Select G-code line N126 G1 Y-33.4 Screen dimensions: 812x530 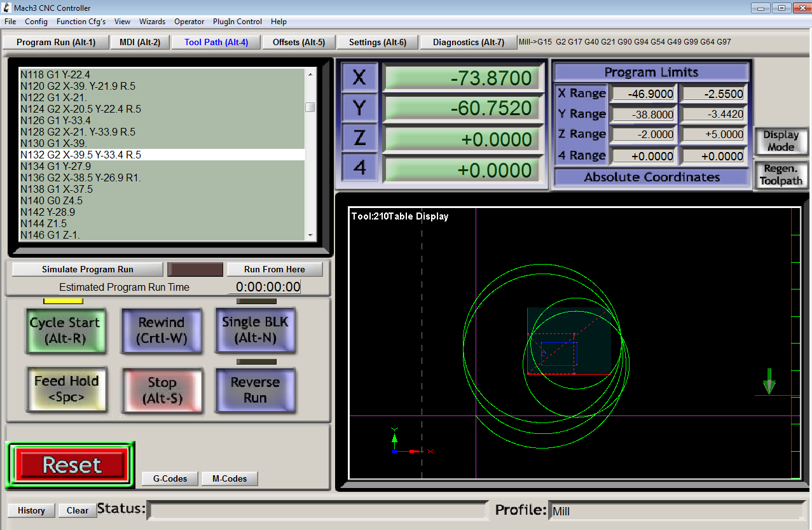coord(162,120)
